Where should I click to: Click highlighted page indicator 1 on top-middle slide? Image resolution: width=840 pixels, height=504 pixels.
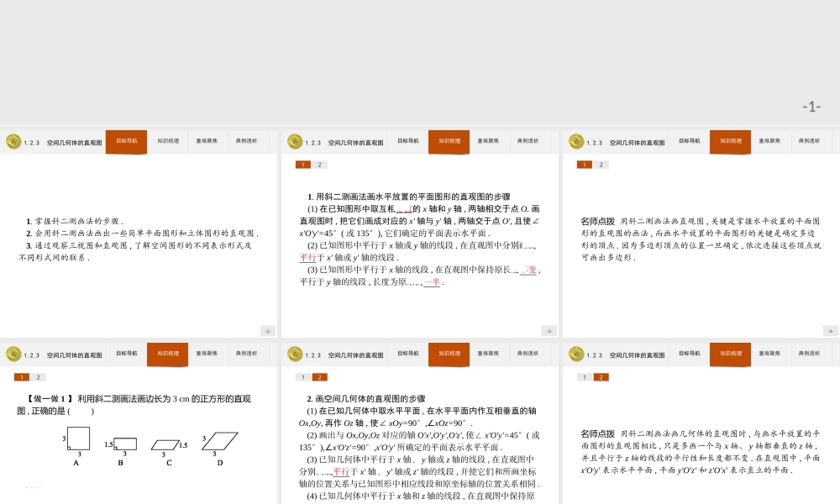pos(302,165)
